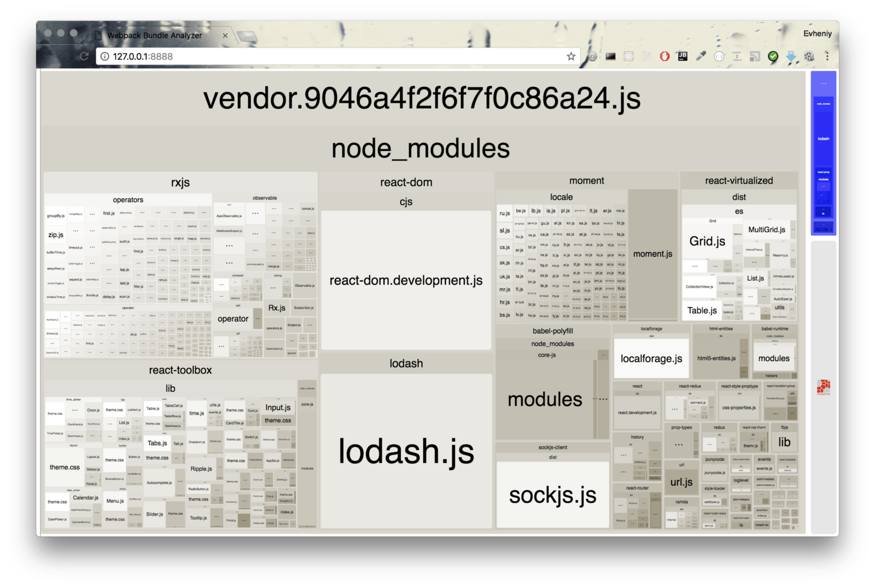Select the eyedropper color picker extension
This screenshot has height=588, width=875.
pyautogui.click(x=701, y=56)
